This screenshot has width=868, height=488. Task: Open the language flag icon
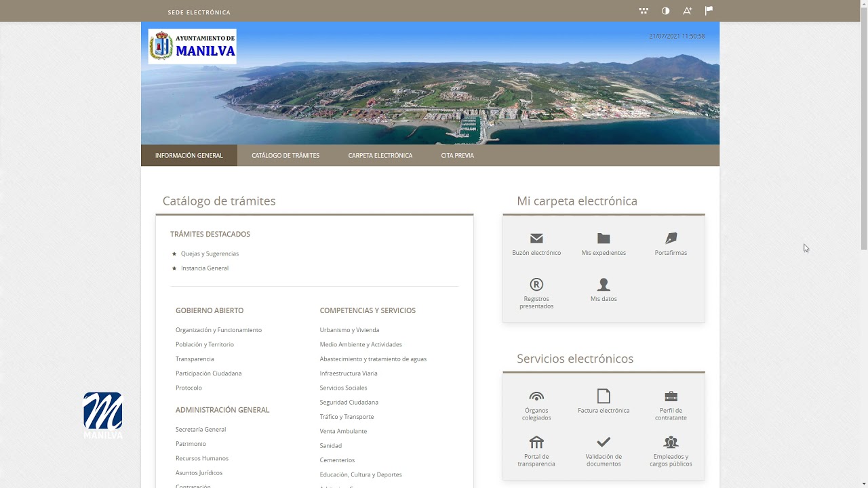(x=709, y=11)
